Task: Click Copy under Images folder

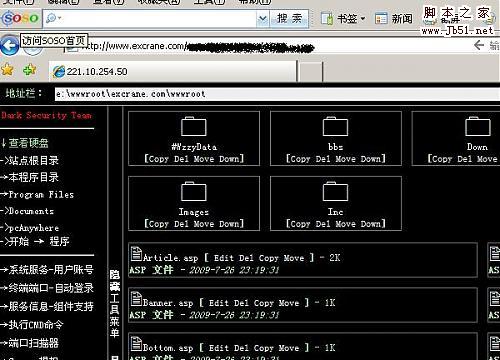Action: coord(159,224)
